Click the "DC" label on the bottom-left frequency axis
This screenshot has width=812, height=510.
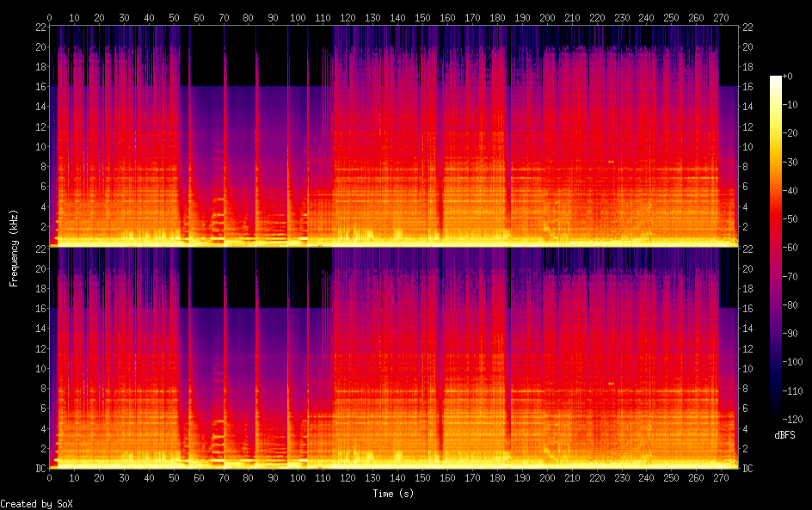click(40, 469)
